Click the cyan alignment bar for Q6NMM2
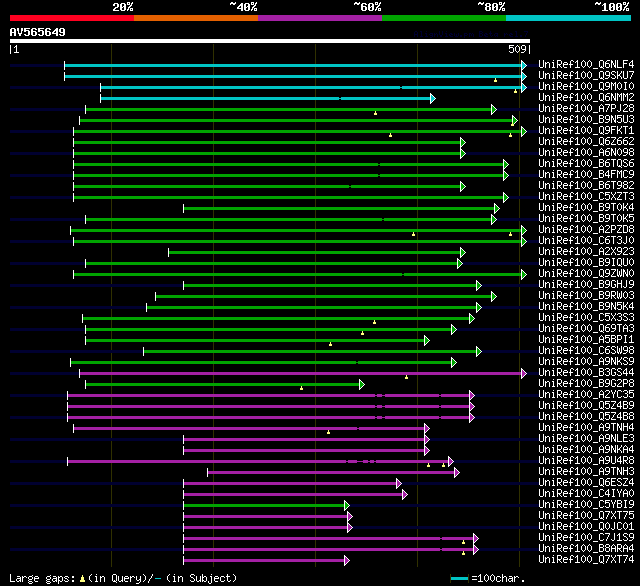640x586 pixels. point(265,98)
